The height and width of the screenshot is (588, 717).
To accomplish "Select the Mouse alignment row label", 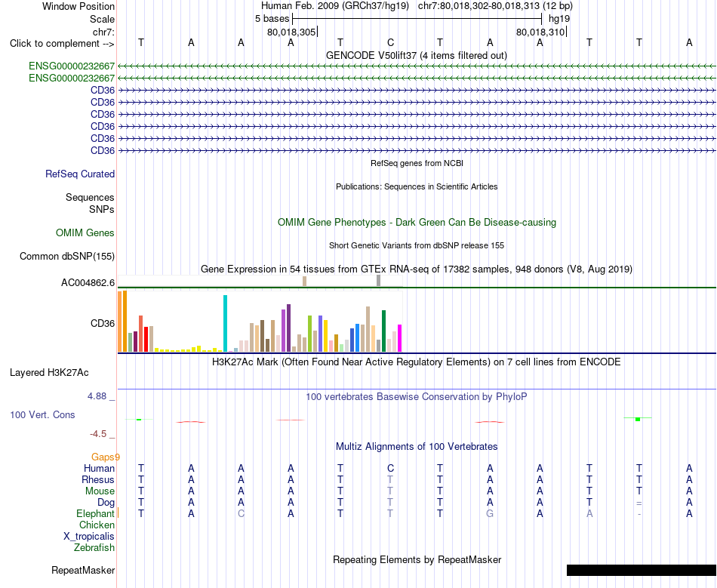I will 100,491.
